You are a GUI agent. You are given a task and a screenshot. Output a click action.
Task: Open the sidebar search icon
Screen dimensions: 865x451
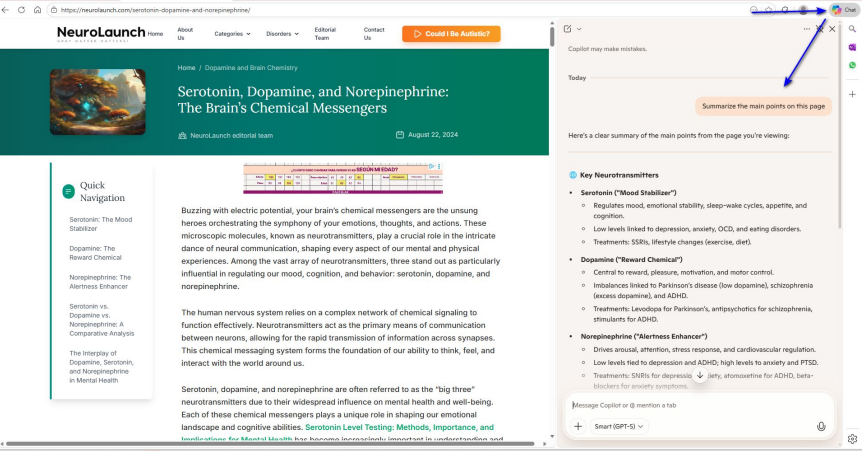[852, 29]
